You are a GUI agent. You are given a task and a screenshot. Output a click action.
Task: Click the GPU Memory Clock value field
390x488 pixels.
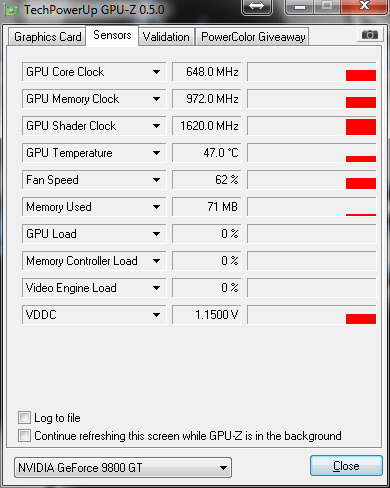(x=207, y=99)
